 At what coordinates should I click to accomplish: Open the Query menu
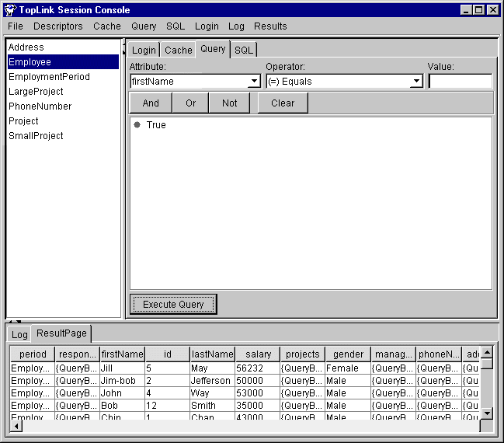coord(144,26)
